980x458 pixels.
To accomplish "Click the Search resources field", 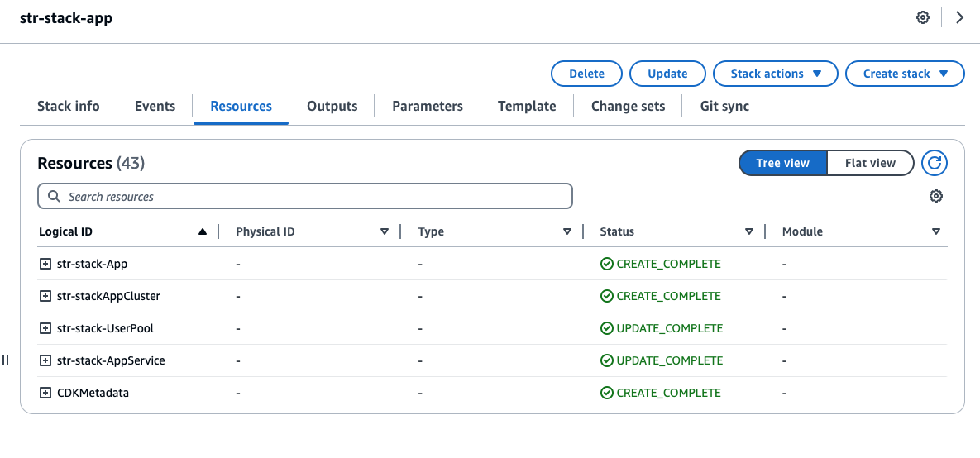I will click(305, 197).
